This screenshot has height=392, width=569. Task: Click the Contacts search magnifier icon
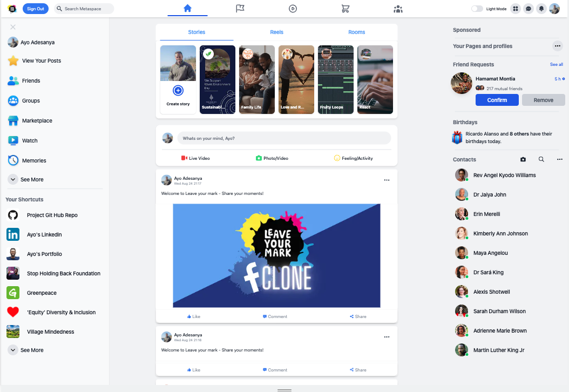541,159
